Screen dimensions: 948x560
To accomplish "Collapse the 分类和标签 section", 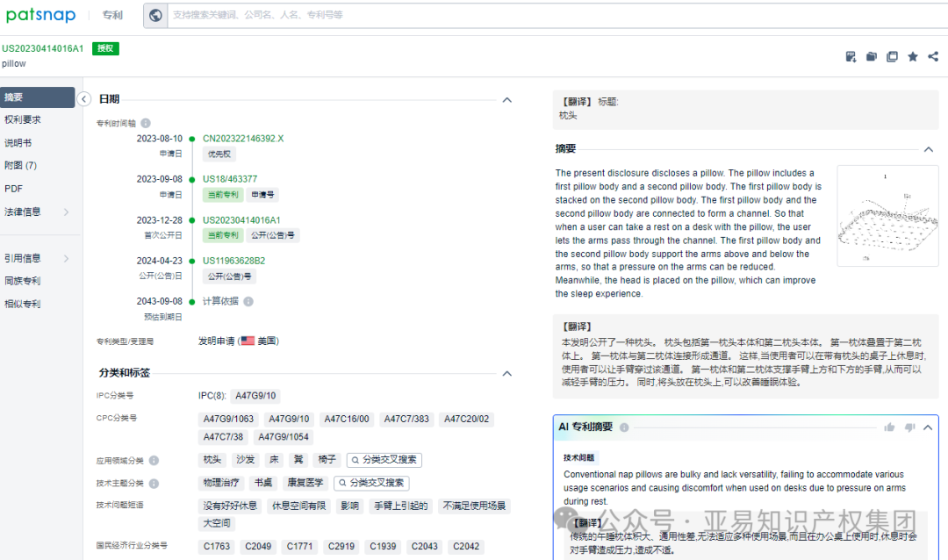I will [x=507, y=373].
